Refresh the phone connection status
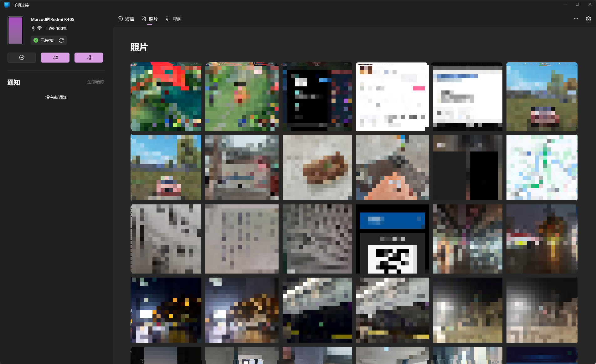The height and width of the screenshot is (364, 596). tap(61, 40)
